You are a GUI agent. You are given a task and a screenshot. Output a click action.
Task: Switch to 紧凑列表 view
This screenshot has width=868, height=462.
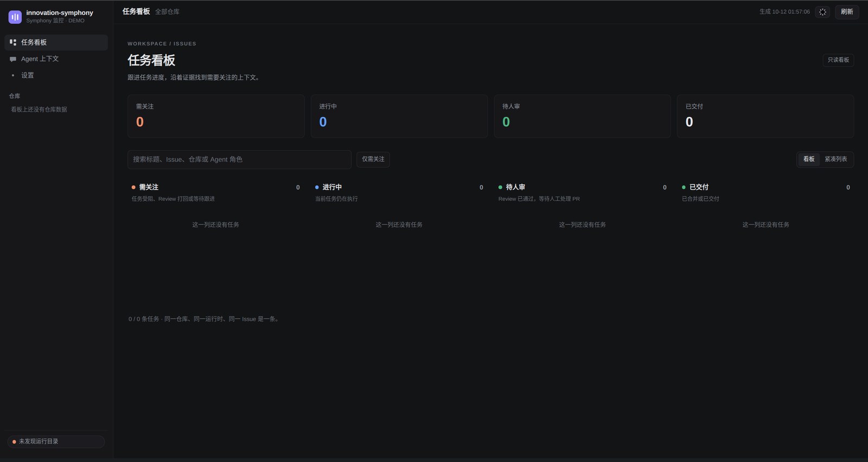coord(836,159)
